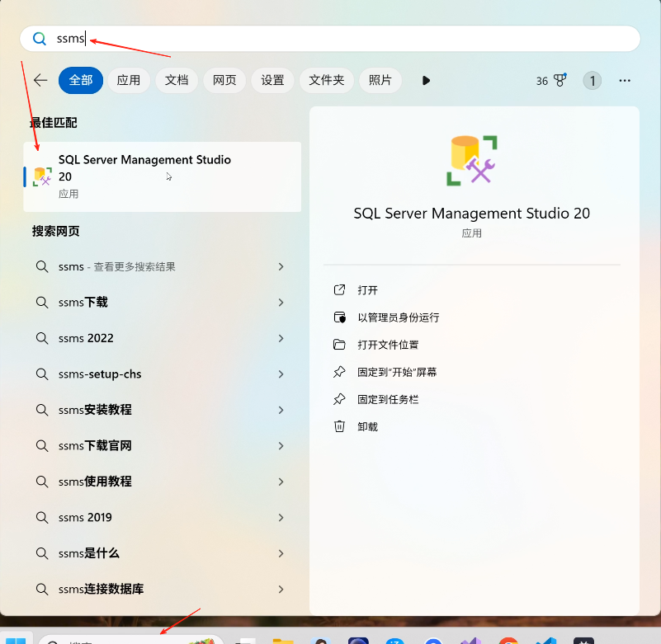
Task: Choose 以管理员身份运行
Action: pyautogui.click(x=399, y=317)
